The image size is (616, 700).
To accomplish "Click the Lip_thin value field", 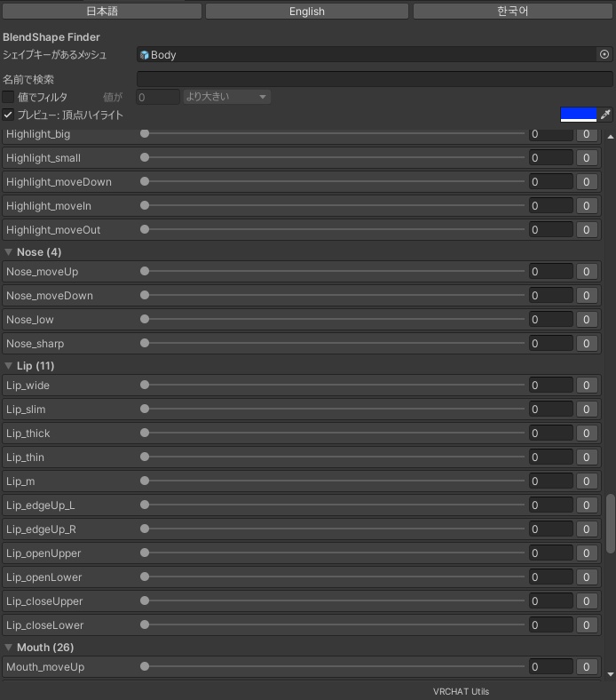I will click(x=551, y=457).
